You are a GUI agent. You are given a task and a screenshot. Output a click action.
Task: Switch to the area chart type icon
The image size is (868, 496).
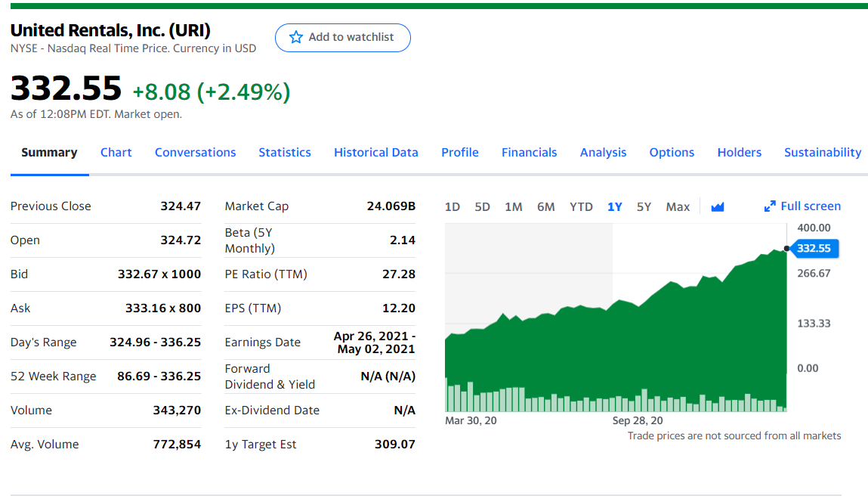coord(718,206)
